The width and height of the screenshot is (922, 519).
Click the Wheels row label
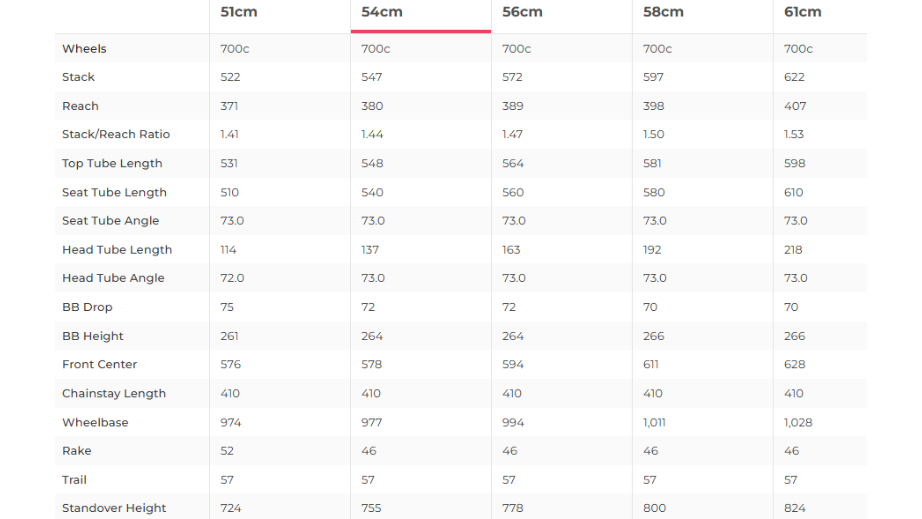tap(84, 49)
